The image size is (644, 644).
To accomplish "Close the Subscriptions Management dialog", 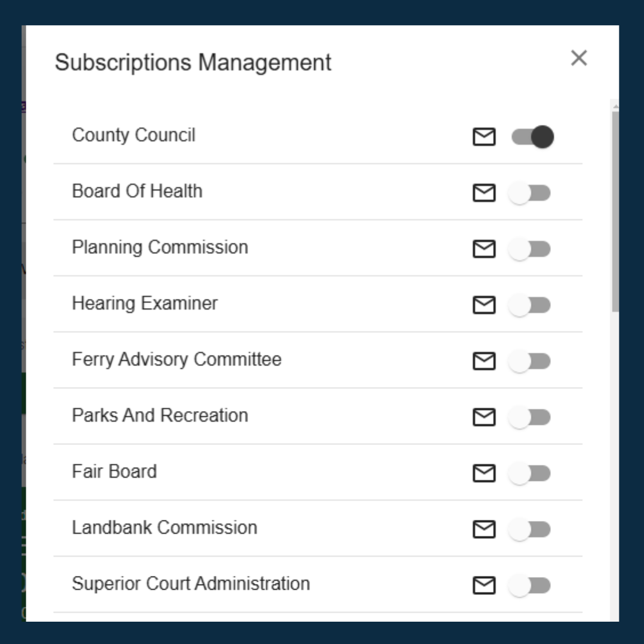I will pos(579,58).
